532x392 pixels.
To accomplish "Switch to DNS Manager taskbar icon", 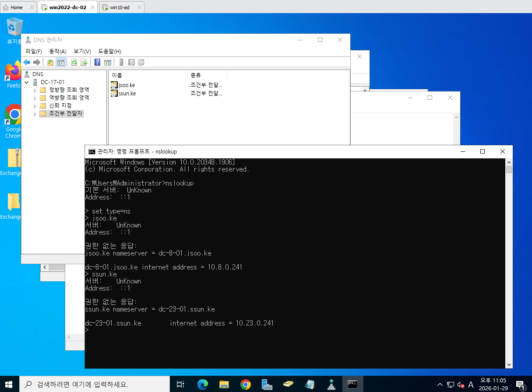I will [331, 385].
